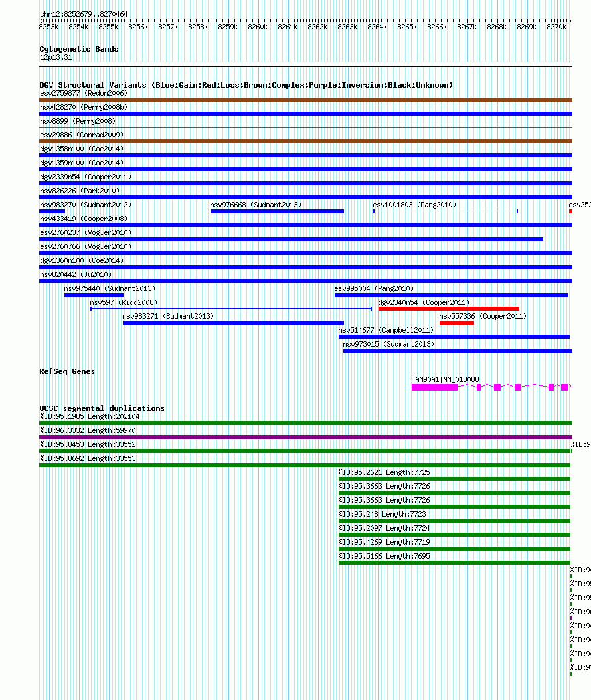591x700 pixels.
Task: Click the esv29886 (Conrad2009) variant label
Action: click(x=82, y=135)
